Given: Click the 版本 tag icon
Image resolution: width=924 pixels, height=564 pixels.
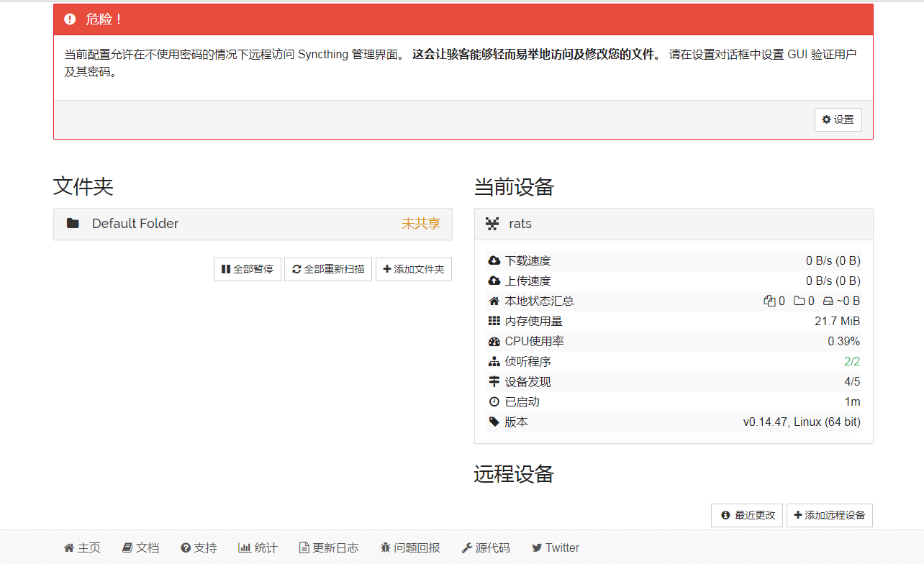Looking at the screenshot, I should click(494, 422).
